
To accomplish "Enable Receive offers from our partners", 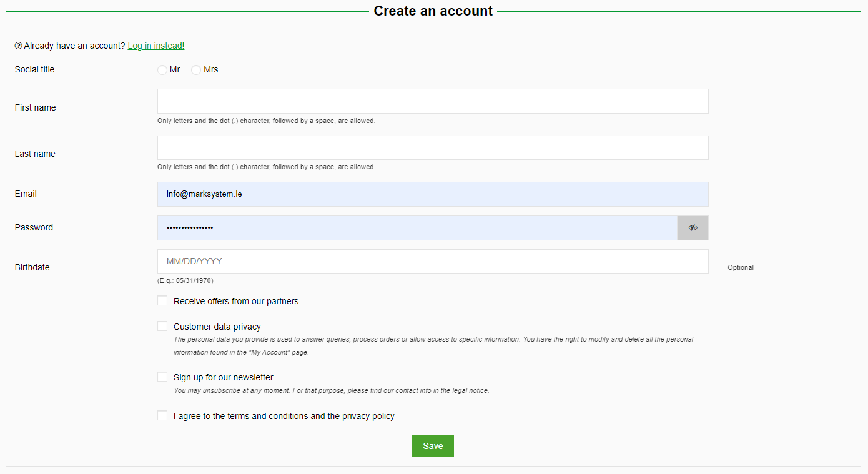I will coord(162,300).
